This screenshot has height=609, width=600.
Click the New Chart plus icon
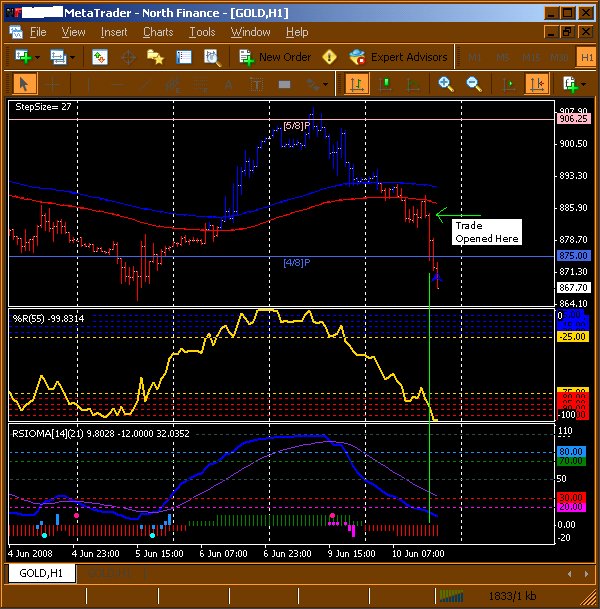point(23,57)
